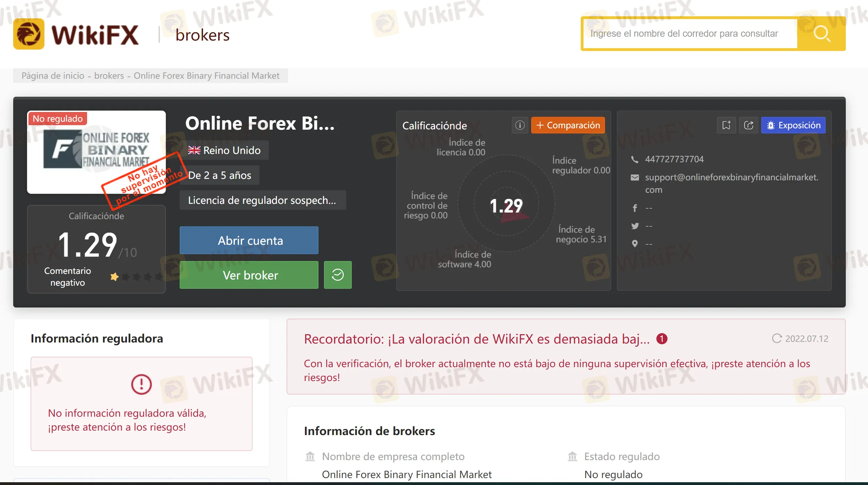The height and width of the screenshot is (485, 868).
Task: Click the info icon beside Calificación
Action: pyautogui.click(x=520, y=125)
